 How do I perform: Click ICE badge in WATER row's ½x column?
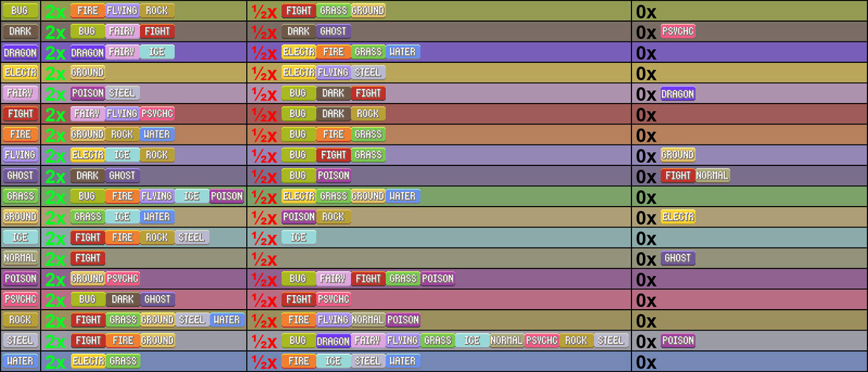pos(333,361)
